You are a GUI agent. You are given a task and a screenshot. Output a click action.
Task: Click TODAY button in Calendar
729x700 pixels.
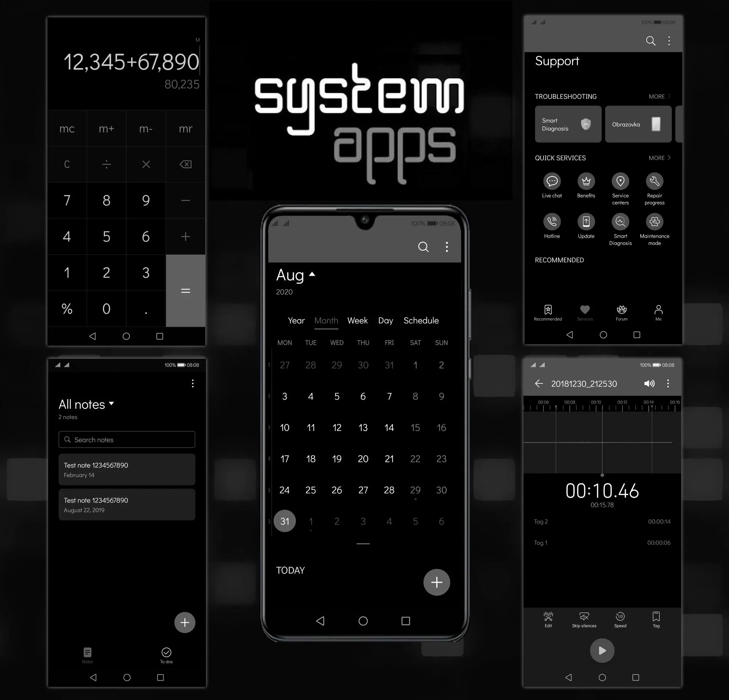(290, 571)
